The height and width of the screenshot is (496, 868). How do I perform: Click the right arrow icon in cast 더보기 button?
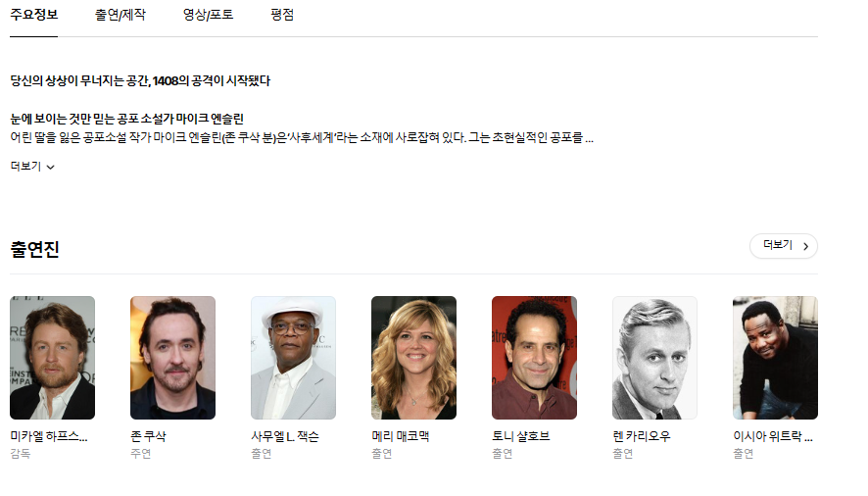(806, 246)
